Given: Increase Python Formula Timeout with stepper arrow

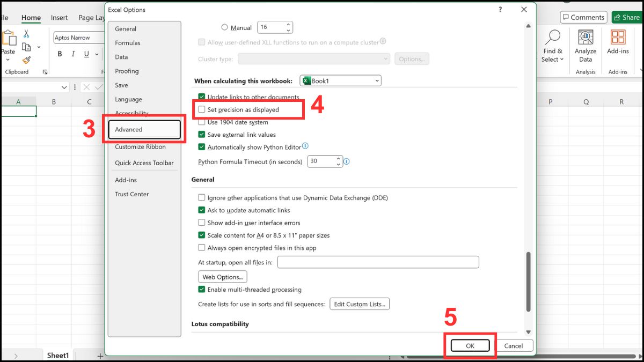Looking at the screenshot, I should tap(338, 158).
